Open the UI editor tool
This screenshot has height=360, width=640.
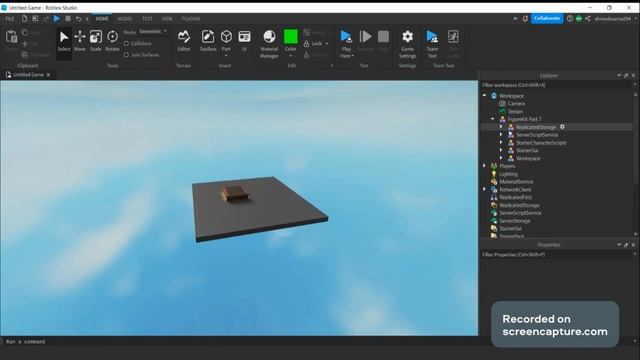point(244,41)
